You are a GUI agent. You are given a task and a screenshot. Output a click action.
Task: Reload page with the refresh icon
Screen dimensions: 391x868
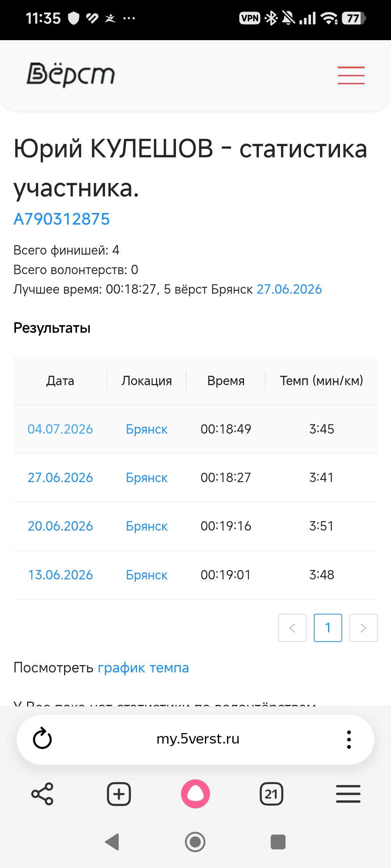pyautogui.click(x=42, y=739)
